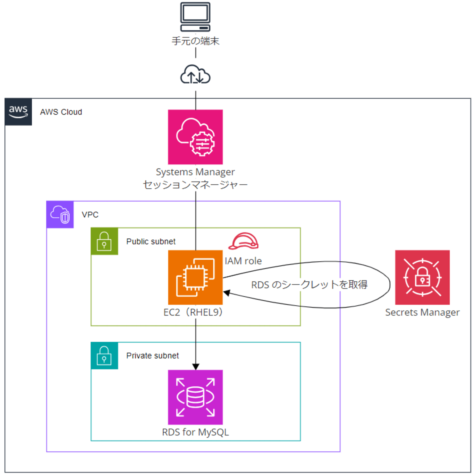This screenshot has width=476, height=476.
Task: Select the teal Private subnet lock icon
Action: coord(104,355)
